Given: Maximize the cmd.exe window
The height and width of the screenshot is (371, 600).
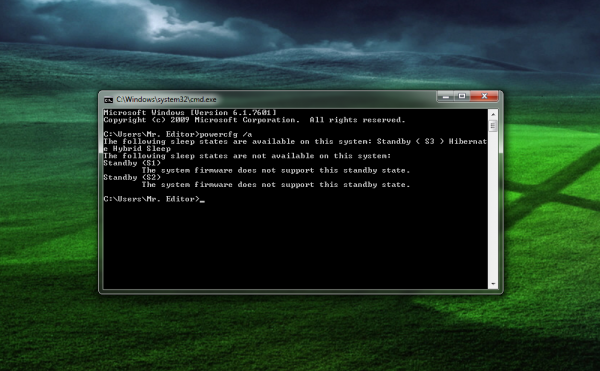Looking at the screenshot, I should [x=462, y=96].
